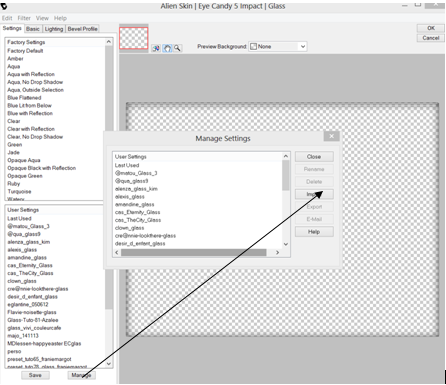The width and height of the screenshot is (446, 385).
Task: Select the zoom magnifier tool icon
Action: (x=177, y=48)
